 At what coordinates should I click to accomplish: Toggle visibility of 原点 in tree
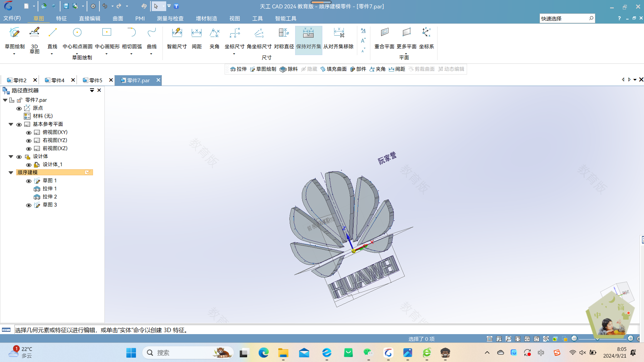19,108
